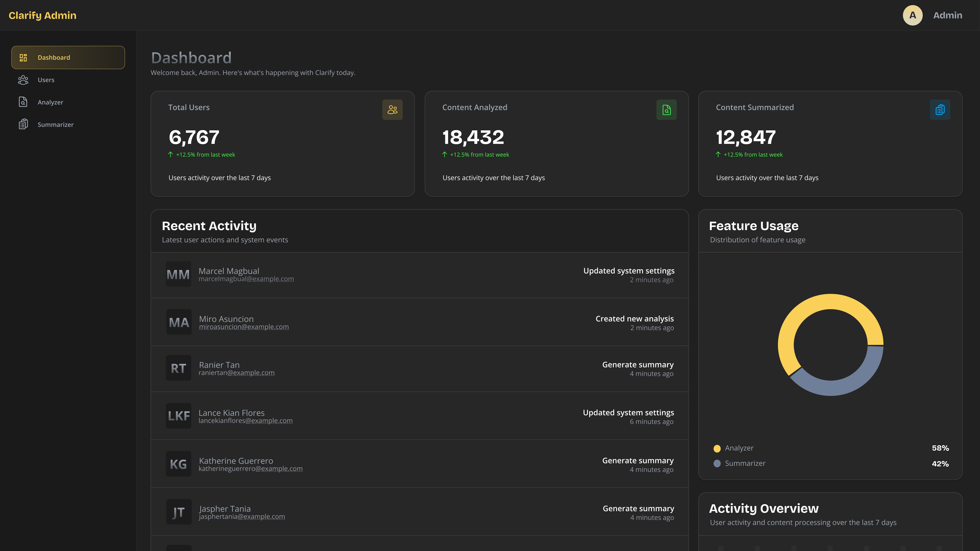This screenshot has width=980, height=551.
Task: Open marcelmagbual@example.com email link
Action: [x=246, y=279]
